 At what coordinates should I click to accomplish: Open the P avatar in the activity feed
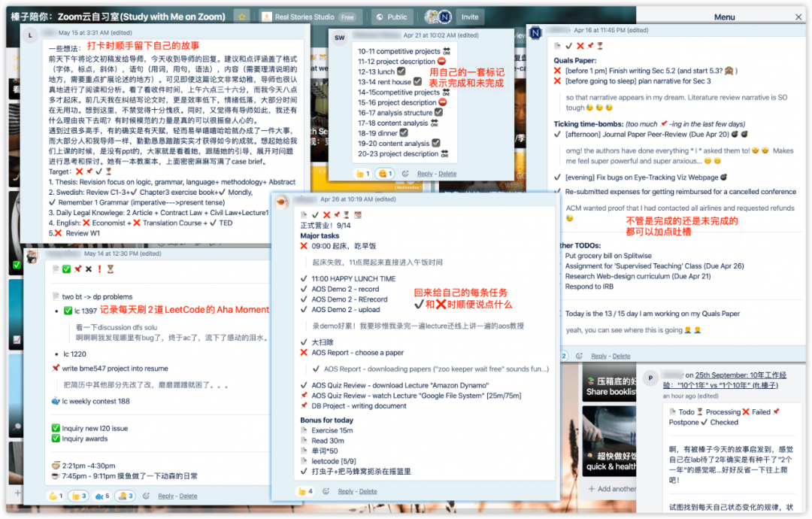650,378
